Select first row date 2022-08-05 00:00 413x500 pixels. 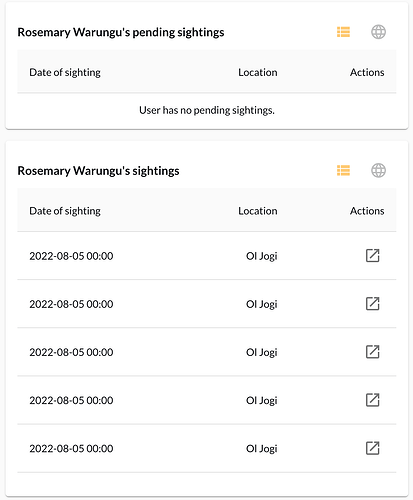tap(71, 256)
